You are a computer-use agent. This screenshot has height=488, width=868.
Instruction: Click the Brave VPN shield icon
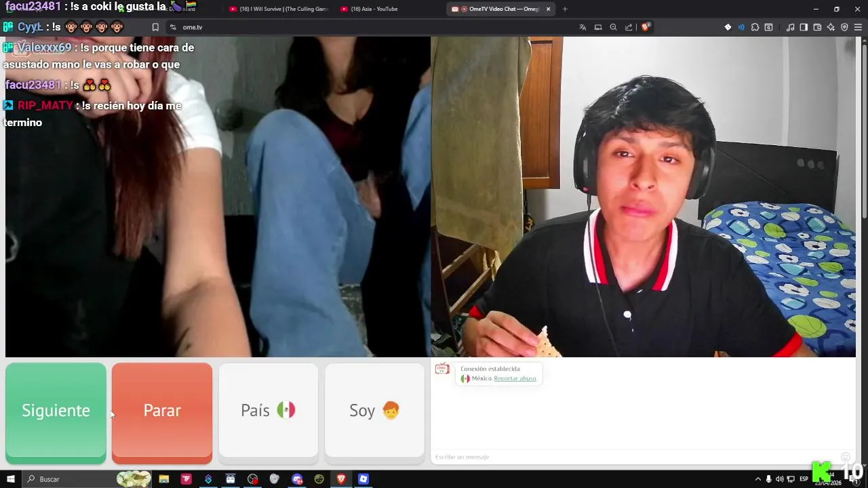click(x=844, y=27)
